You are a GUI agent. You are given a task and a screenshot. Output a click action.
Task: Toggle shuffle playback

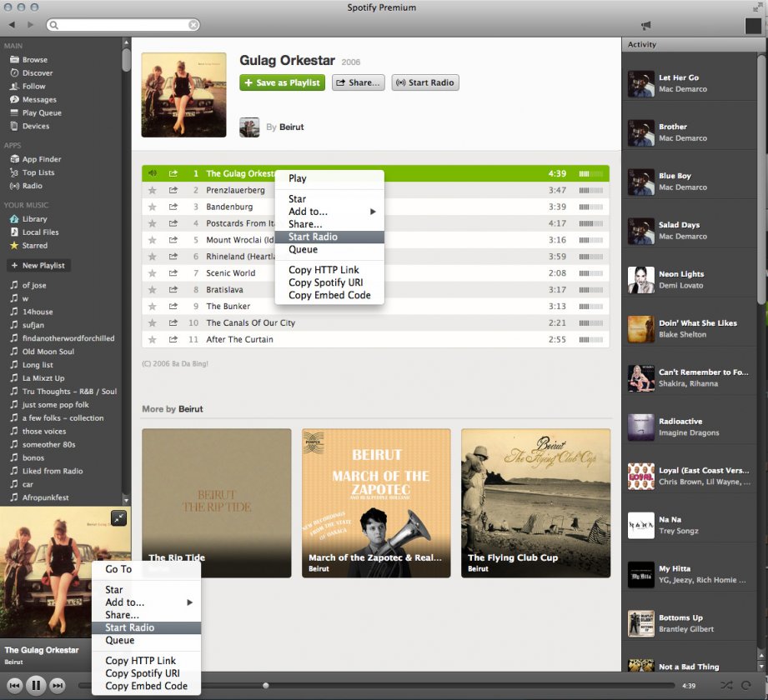pos(726,685)
